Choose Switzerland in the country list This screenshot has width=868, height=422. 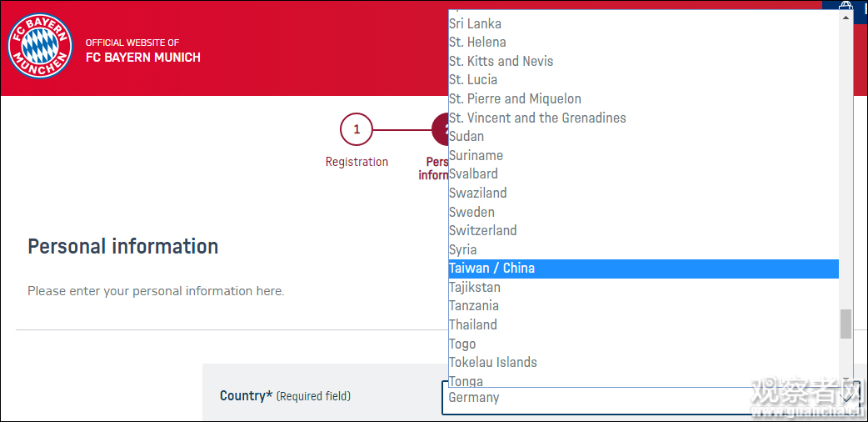pyautogui.click(x=483, y=231)
